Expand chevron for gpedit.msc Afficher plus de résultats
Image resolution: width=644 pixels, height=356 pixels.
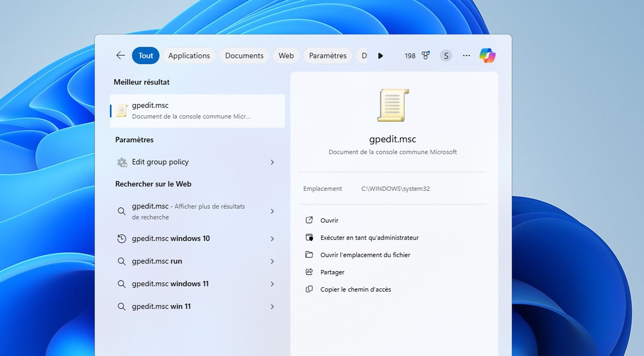click(x=272, y=211)
